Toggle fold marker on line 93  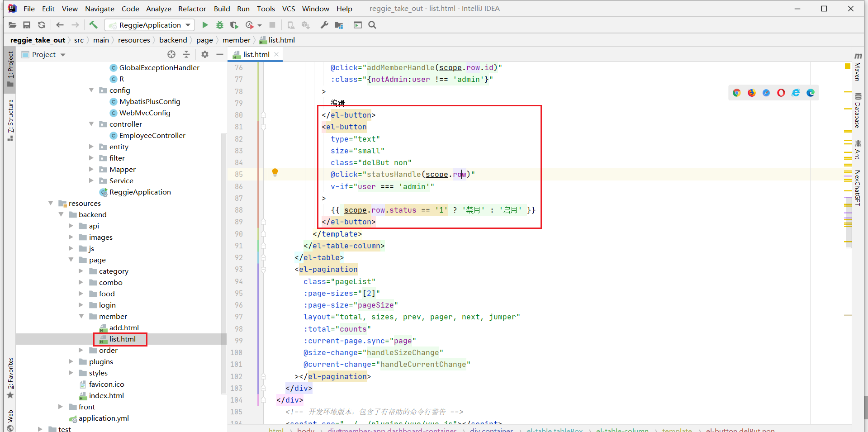(263, 270)
